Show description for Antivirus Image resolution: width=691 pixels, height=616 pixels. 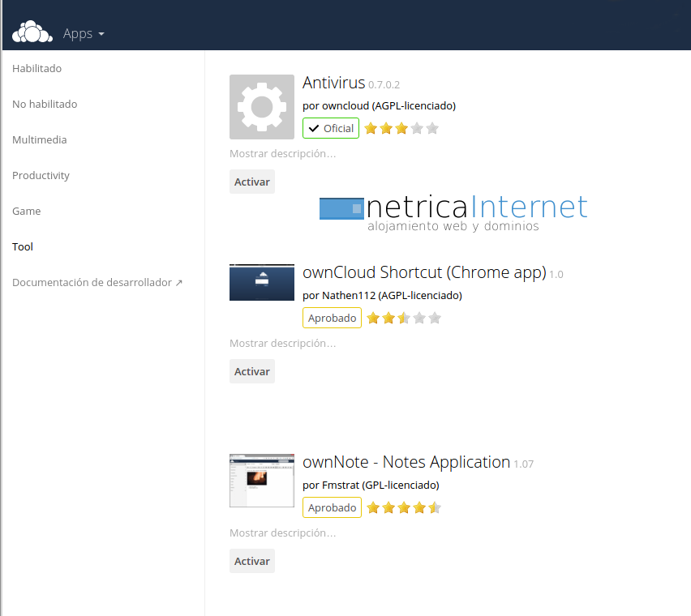pos(282,154)
